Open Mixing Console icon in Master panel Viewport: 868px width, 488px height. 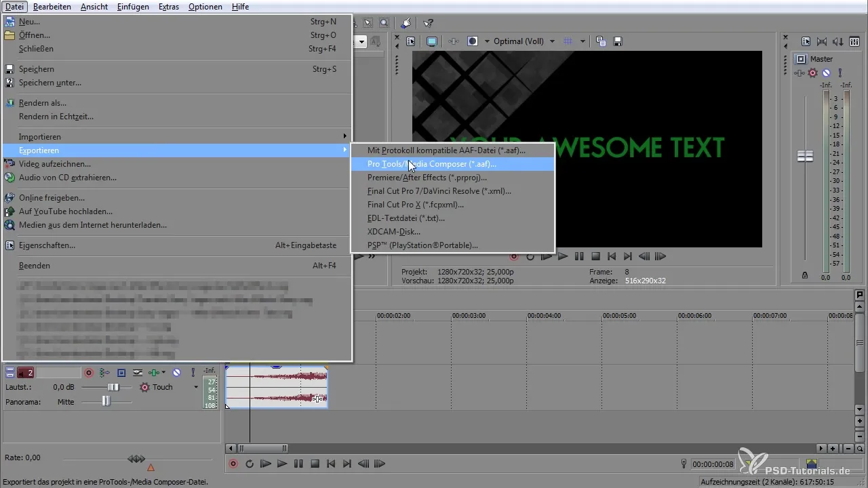point(854,41)
